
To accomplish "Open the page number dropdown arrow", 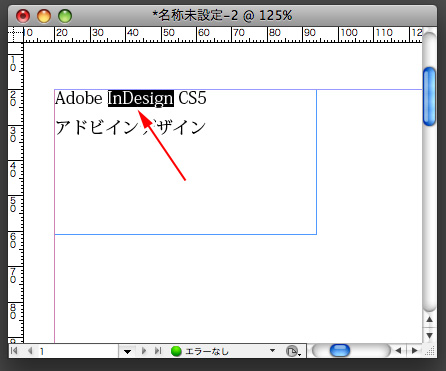I will click(127, 351).
